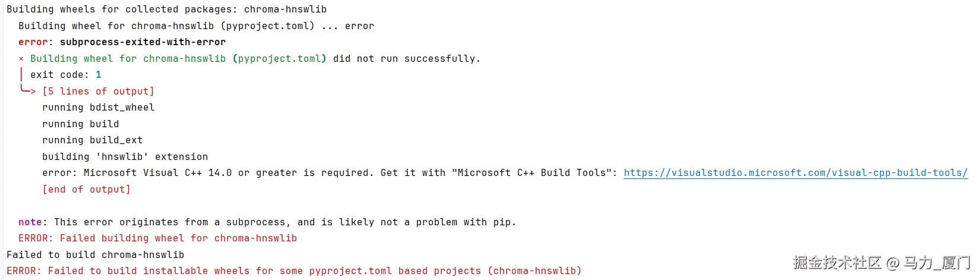980x280 pixels.
Task: Click the 掘金技术社区 watermark text
Action: coord(837,263)
